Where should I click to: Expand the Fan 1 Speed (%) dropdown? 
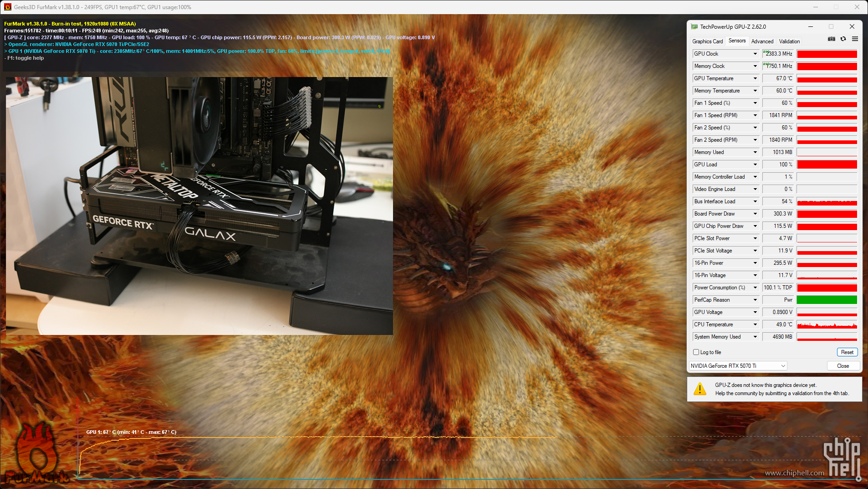click(x=755, y=103)
